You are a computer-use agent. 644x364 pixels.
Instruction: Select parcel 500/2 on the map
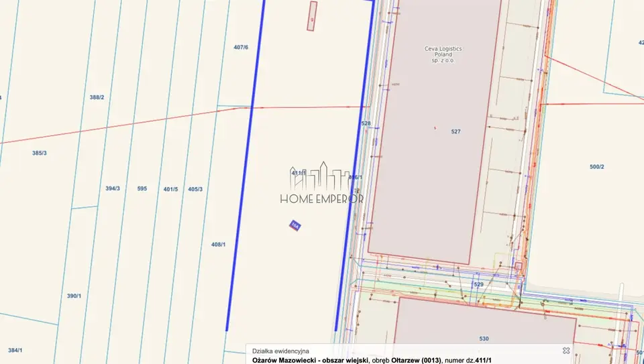pos(597,167)
